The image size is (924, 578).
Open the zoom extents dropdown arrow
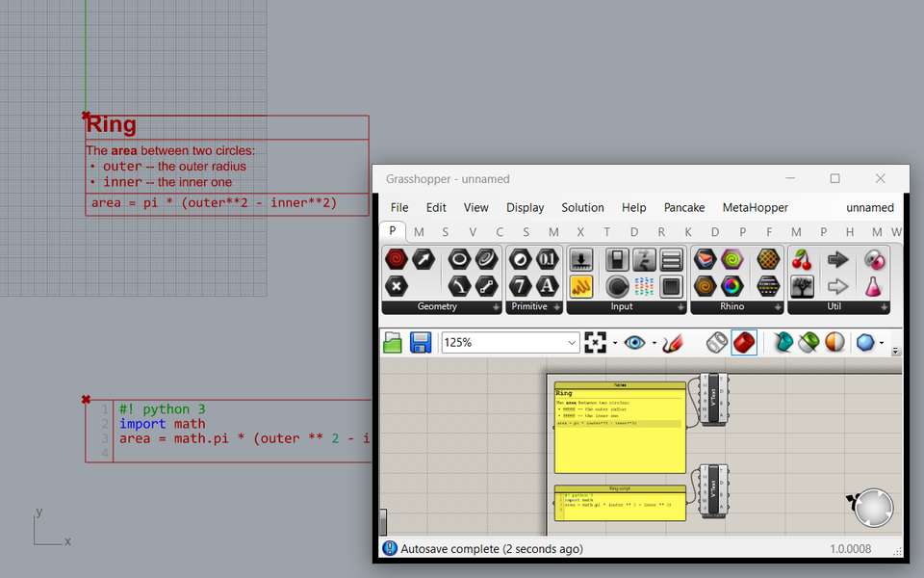click(615, 343)
